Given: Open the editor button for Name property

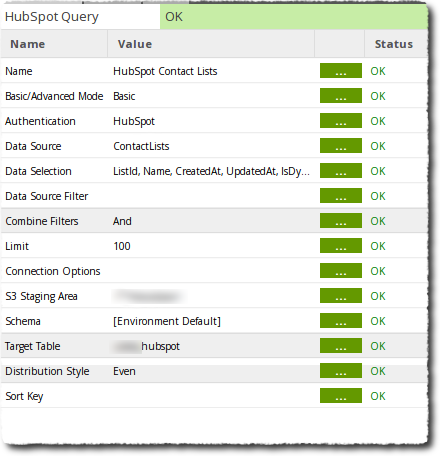Looking at the screenshot, I should coord(341,71).
